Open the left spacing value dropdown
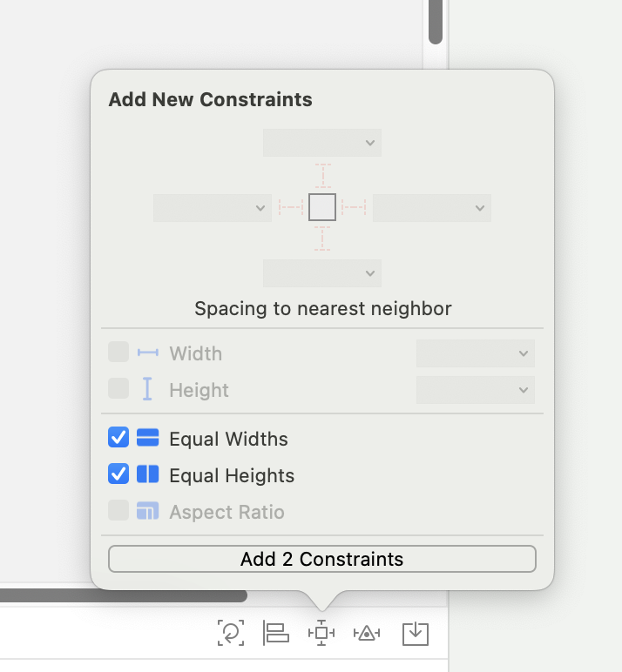Screen dimensions: 622x672 [x=213, y=208]
